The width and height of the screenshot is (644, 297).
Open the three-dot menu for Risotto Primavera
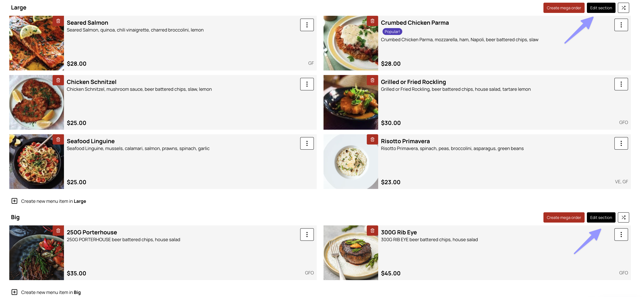point(621,143)
